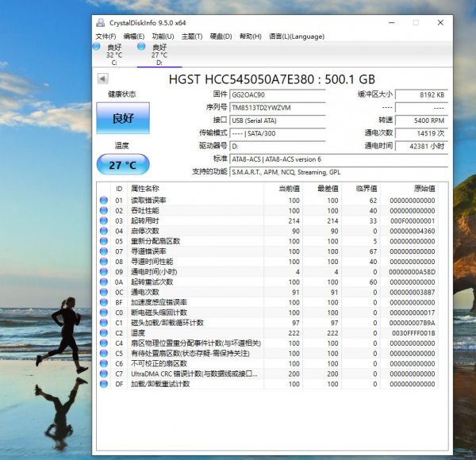Click status orb of attribute 03 起转用时

104,220
